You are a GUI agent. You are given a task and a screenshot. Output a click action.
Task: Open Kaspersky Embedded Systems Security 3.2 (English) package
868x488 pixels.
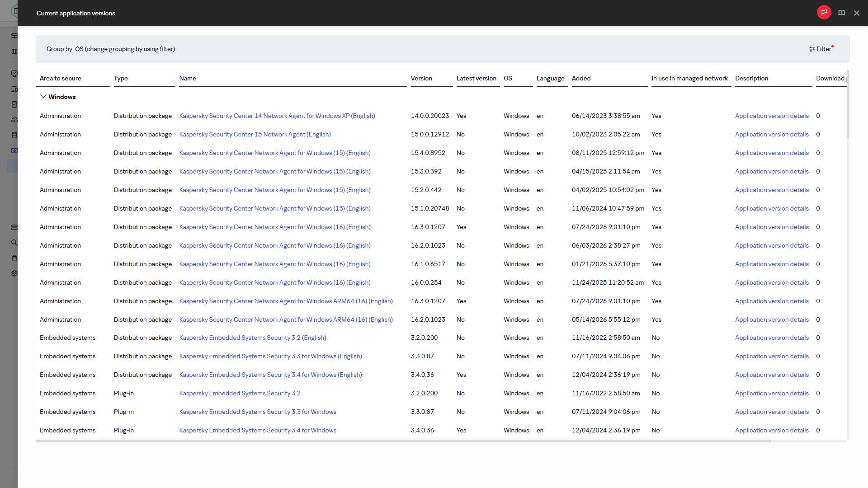(253, 338)
